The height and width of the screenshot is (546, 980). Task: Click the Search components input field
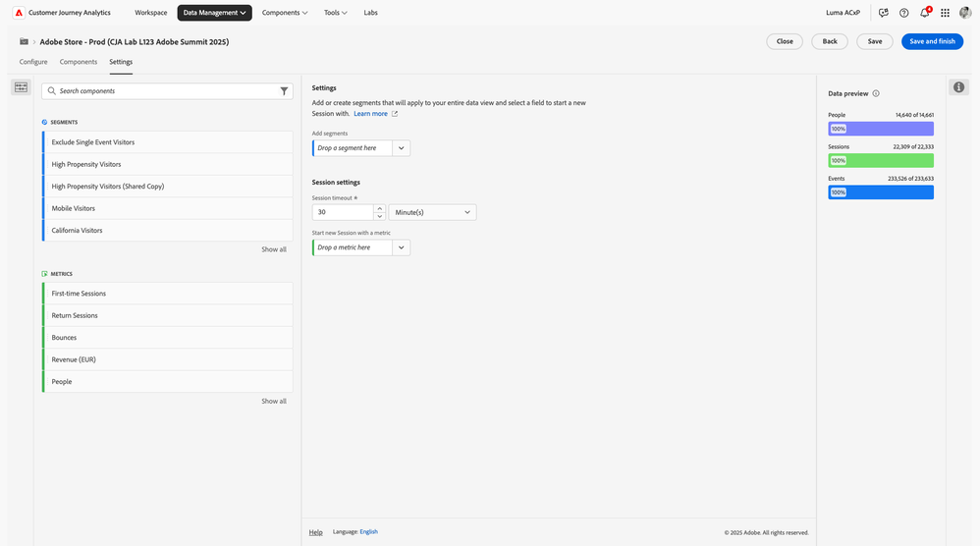pos(162,91)
